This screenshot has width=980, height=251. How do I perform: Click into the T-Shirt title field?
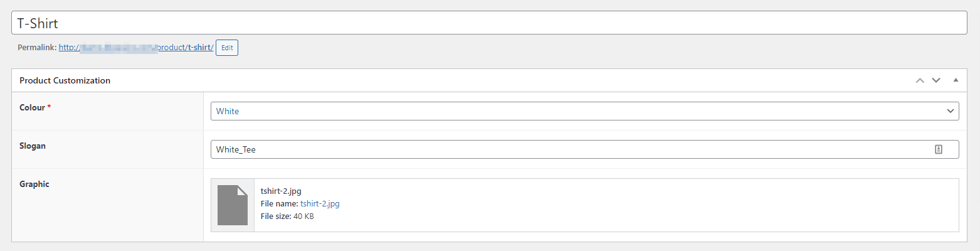click(490, 23)
